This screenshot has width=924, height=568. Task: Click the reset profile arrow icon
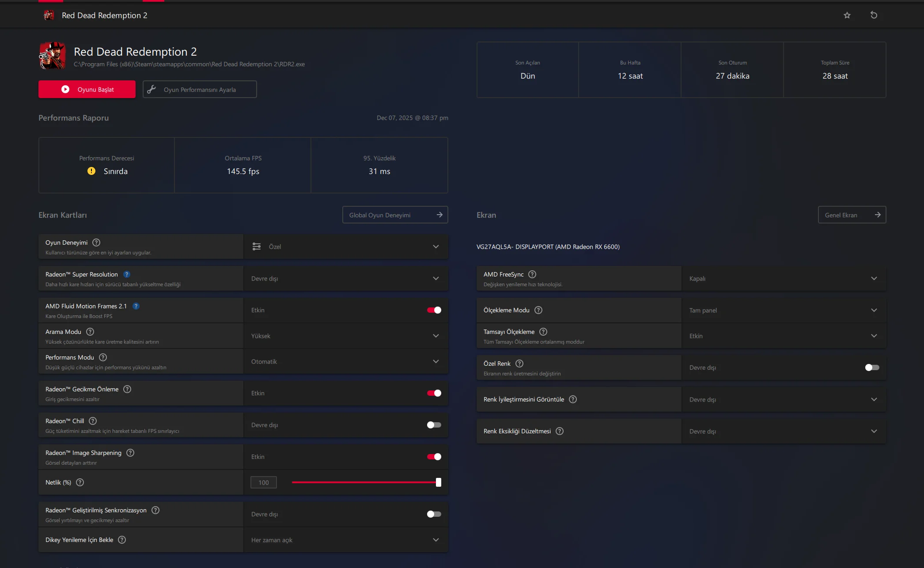coord(874,15)
